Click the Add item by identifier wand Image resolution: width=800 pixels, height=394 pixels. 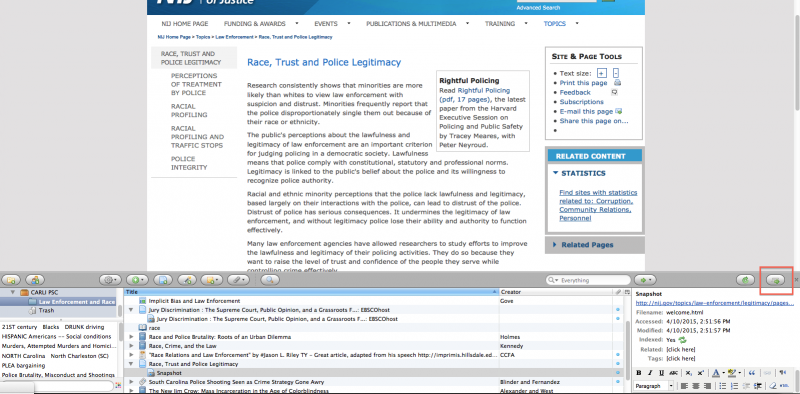click(187, 280)
